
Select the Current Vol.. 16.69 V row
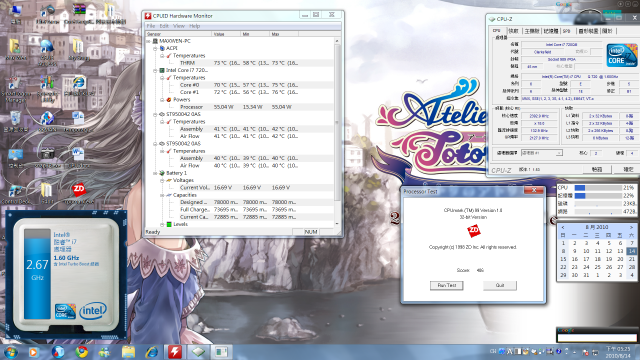tap(240, 188)
